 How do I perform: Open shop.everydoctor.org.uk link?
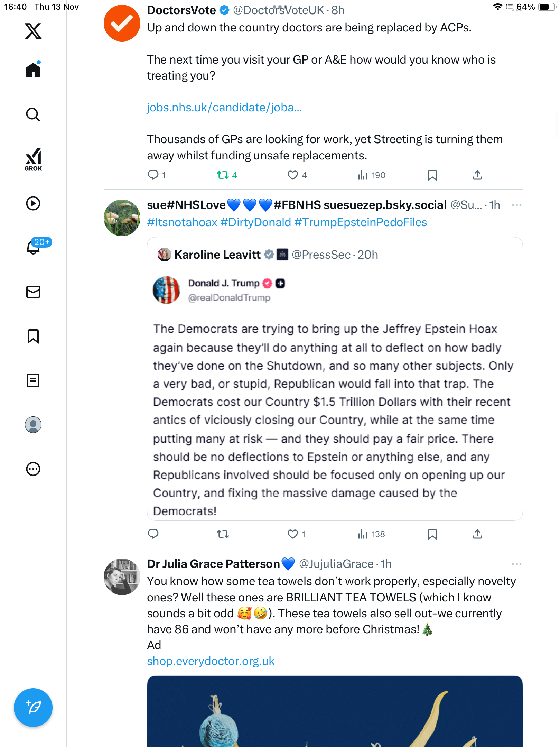coord(211,661)
